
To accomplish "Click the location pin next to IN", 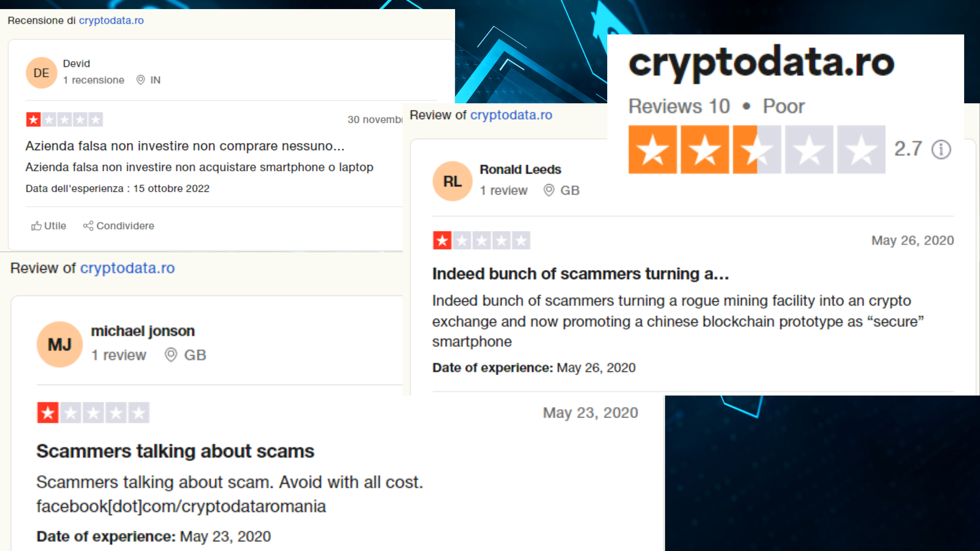I will click(x=140, y=80).
